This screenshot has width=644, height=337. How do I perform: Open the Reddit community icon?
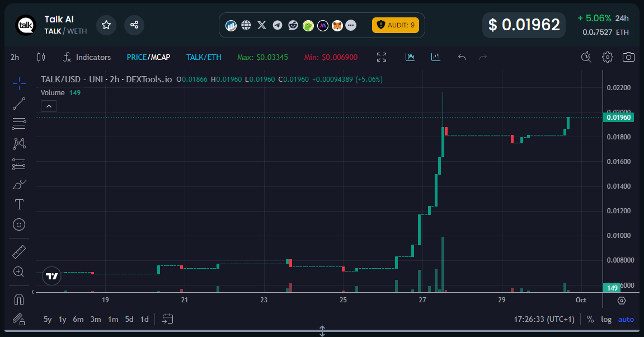coord(293,26)
